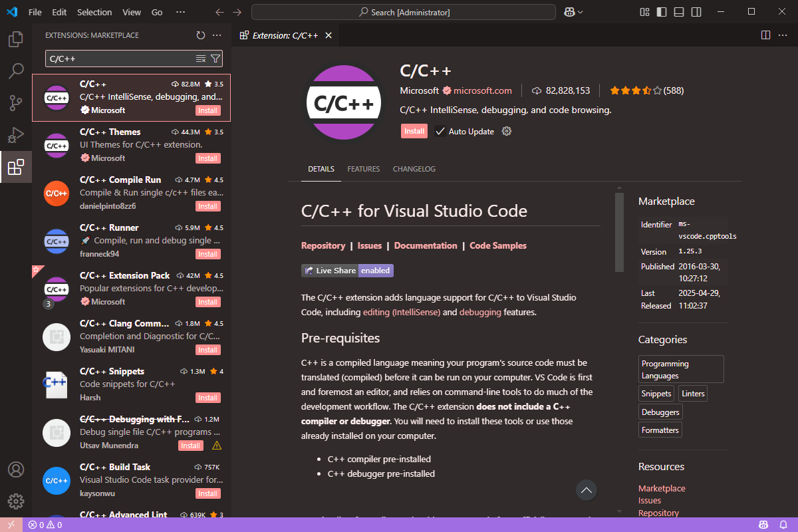Open the Marketplace resource link
The width and height of the screenshot is (798, 532).
[662, 488]
